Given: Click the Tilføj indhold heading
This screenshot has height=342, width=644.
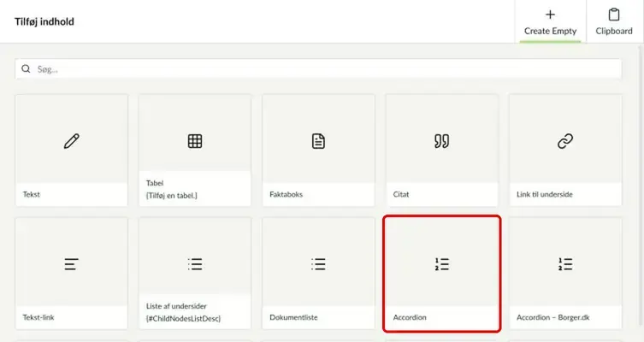Looking at the screenshot, I should pos(44,21).
